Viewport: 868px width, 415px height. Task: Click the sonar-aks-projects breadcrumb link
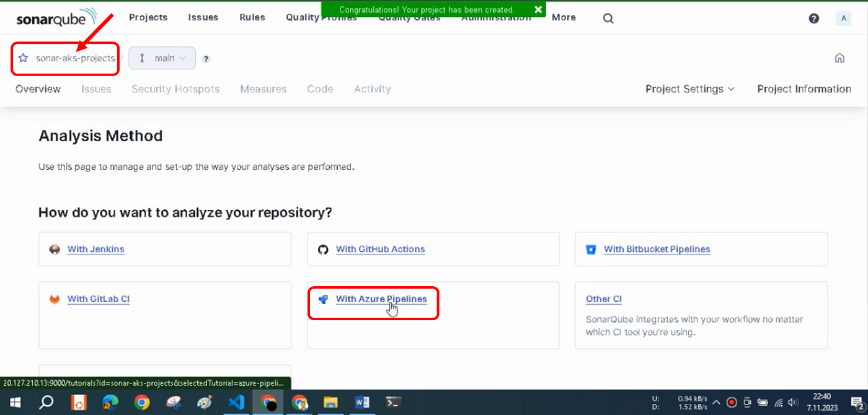(x=75, y=58)
